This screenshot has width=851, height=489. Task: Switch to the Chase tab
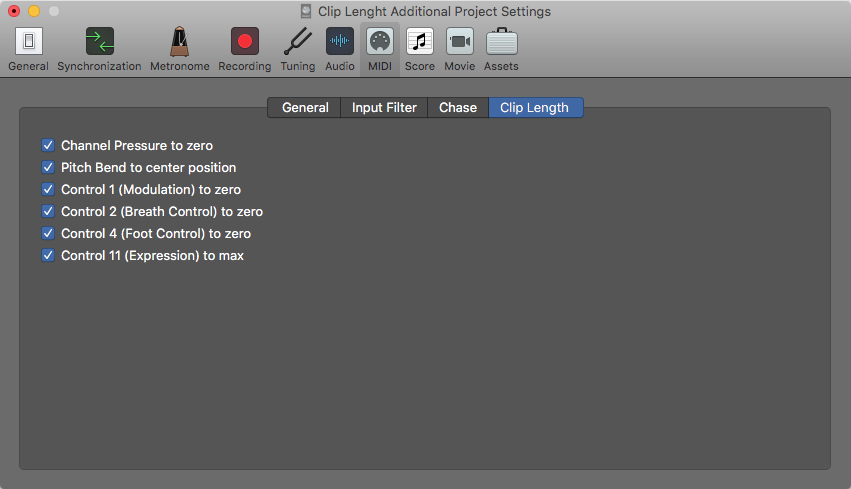tap(458, 107)
